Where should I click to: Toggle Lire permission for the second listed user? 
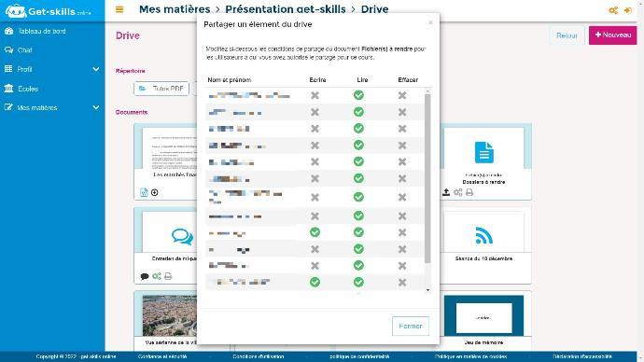click(358, 112)
